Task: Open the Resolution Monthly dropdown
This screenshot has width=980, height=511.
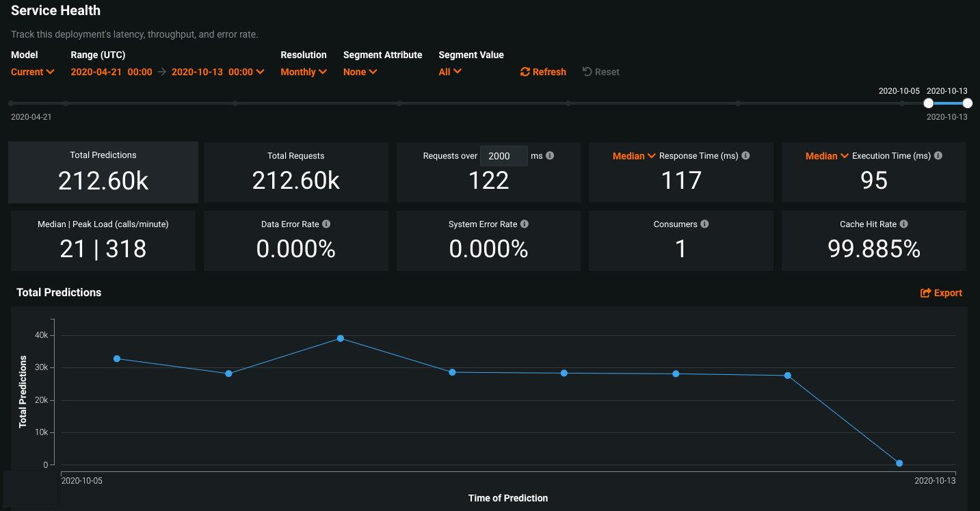Action: pyautogui.click(x=304, y=72)
